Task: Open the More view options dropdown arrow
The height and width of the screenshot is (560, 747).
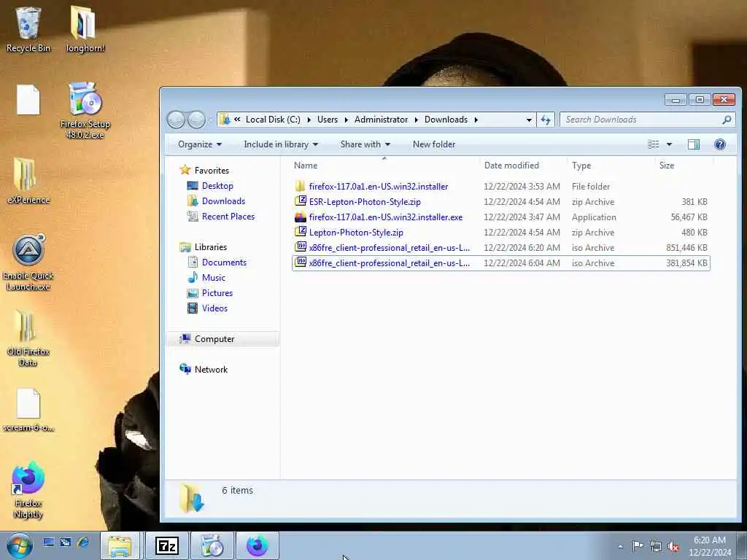Action: pos(669,144)
